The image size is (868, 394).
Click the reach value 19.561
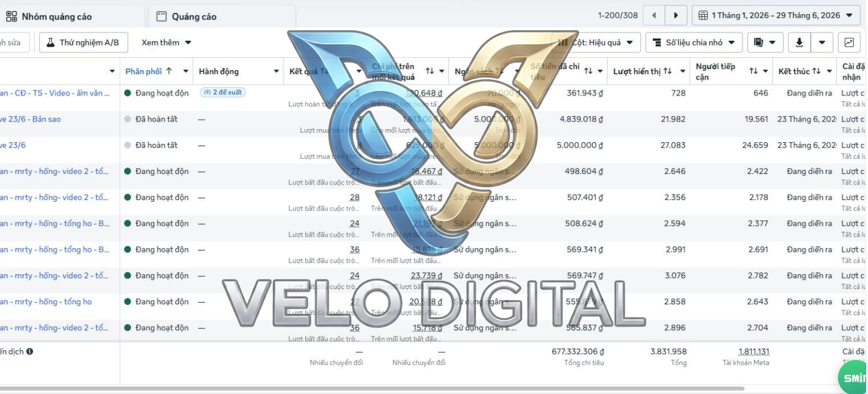(756, 119)
